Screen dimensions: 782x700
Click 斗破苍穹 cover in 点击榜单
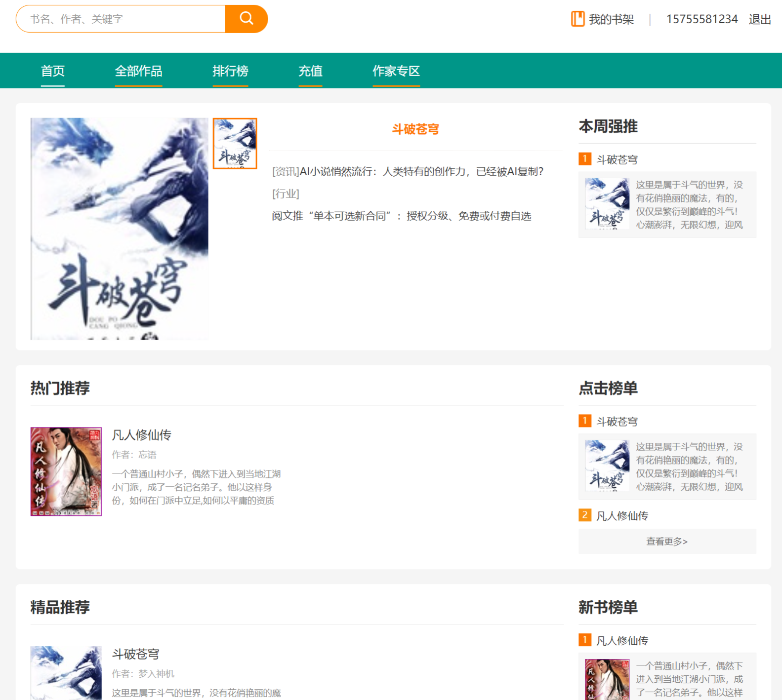pos(607,466)
